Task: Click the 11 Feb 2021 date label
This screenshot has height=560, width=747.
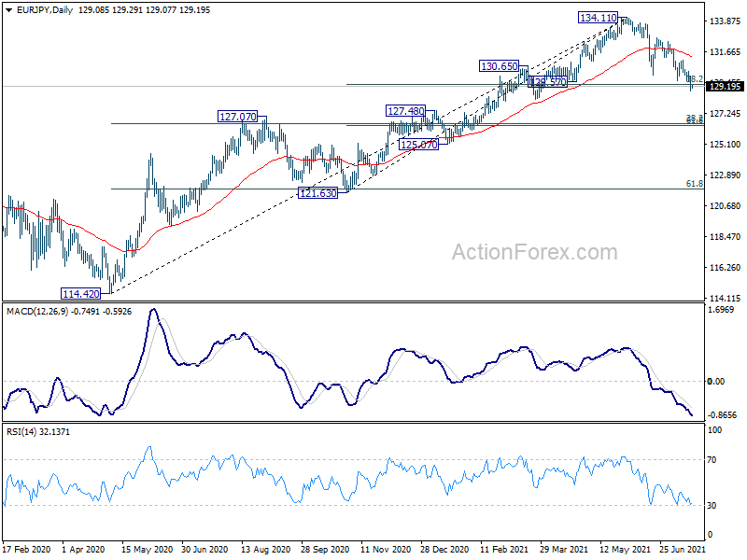Action: coord(504,549)
